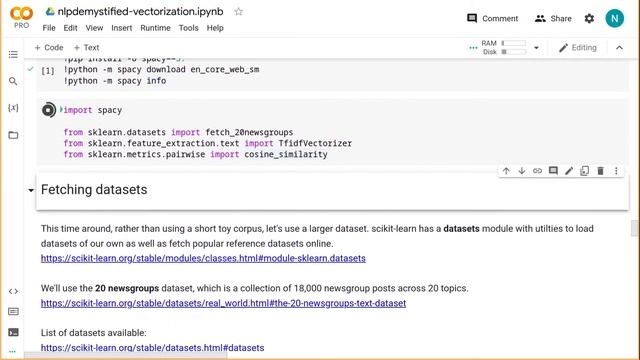640x360 pixels.
Task: View Disk usage bar
Action: (x=513, y=52)
